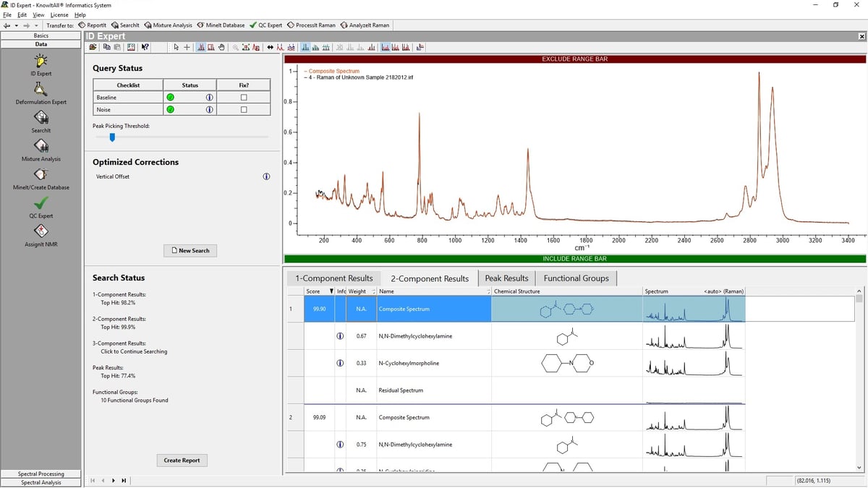Viewport: 868px width, 488px height.
Task: Adjust the Peak Picking Threshold slider
Action: [111, 137]
